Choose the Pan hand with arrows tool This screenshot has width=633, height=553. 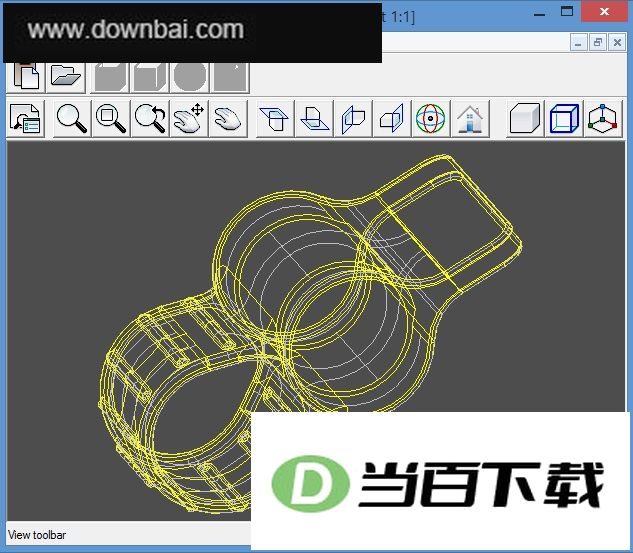(189, 119)
